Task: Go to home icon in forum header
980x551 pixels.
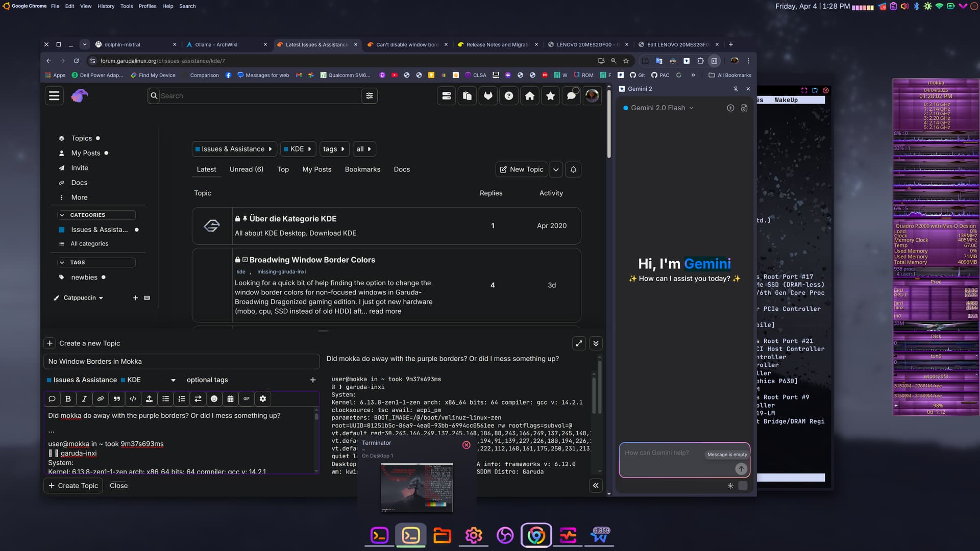Action: (530, 96)
